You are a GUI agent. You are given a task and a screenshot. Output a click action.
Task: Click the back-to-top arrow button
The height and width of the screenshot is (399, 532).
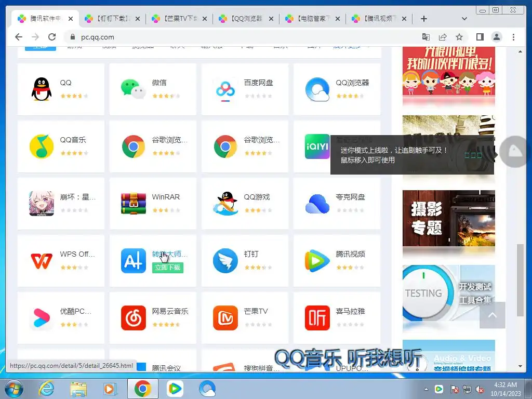click(x=493, y=315)
